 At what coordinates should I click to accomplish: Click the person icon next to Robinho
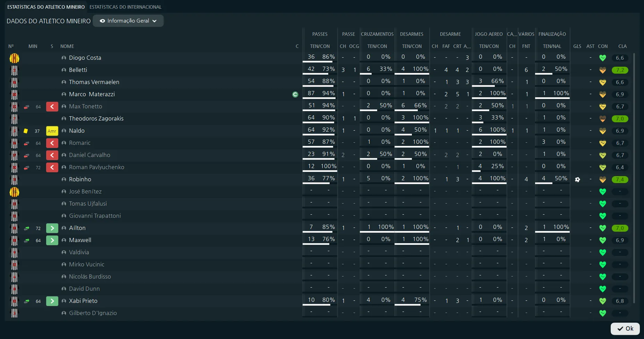click(x=64, y=180)
